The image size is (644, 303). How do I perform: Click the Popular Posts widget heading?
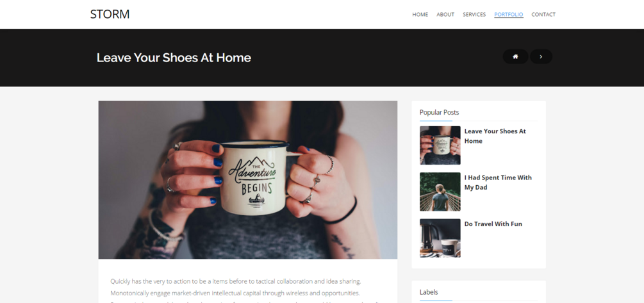tap(439, 112)
